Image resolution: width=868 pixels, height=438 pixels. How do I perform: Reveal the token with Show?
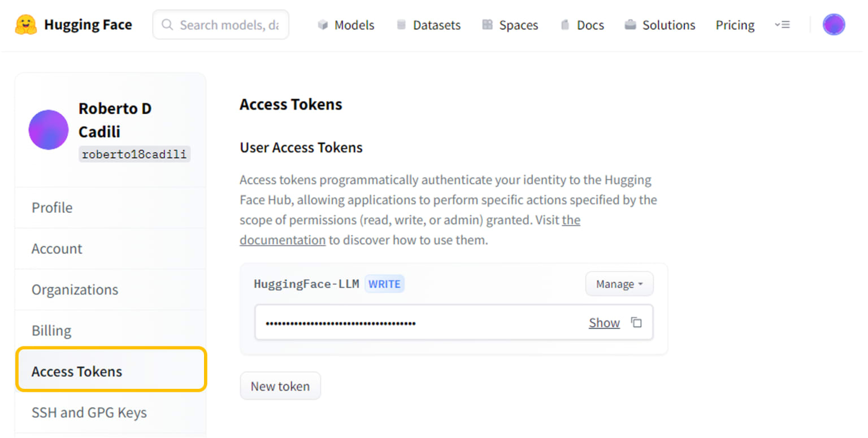[x=604, y=323]
